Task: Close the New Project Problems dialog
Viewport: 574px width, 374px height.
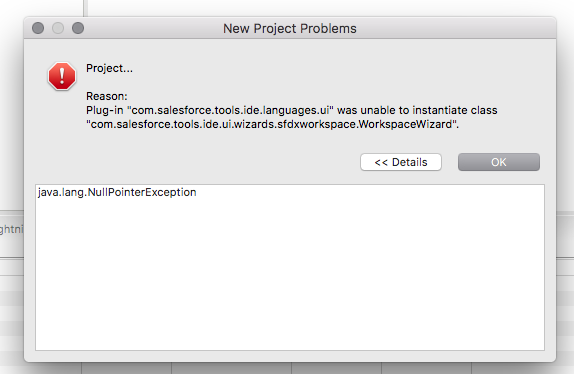Action: [38, 28]
